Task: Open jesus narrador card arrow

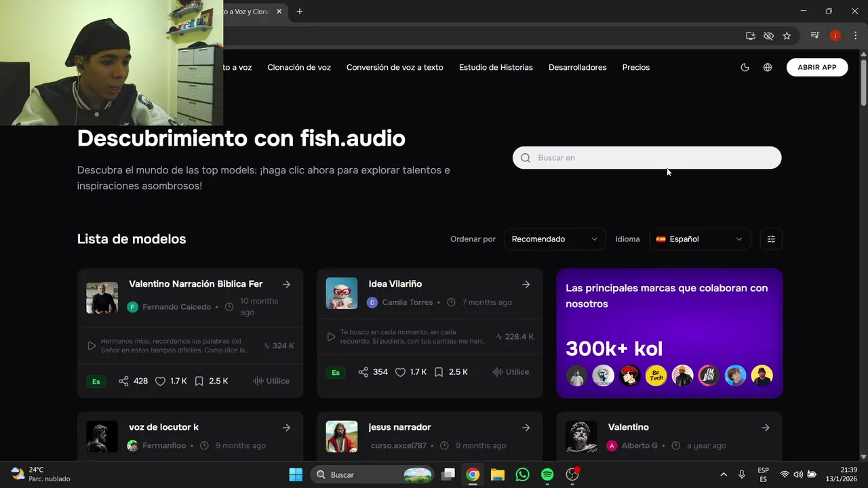Action: point(526,428)
